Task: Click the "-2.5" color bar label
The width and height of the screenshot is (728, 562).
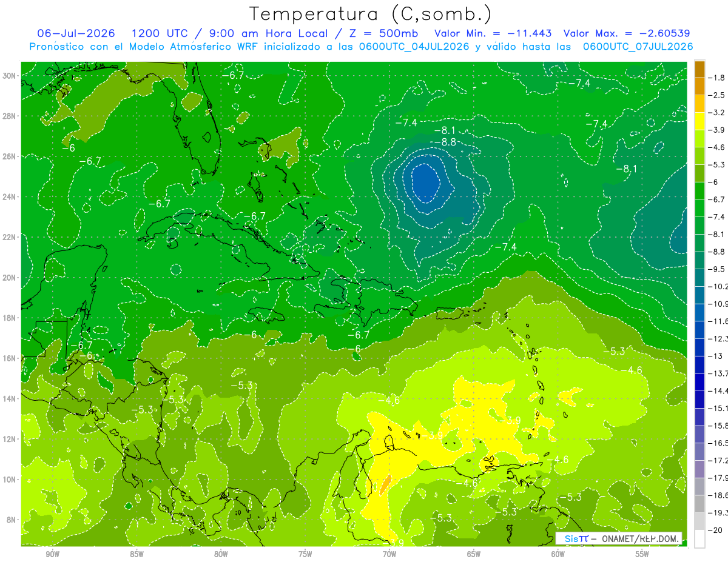Action: pos(717,95)
